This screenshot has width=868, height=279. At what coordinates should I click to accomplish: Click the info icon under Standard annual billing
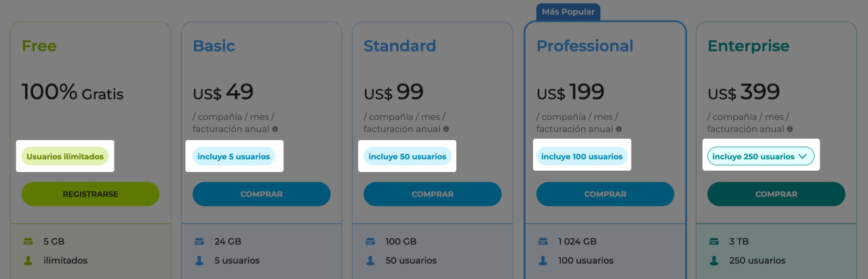click(446, 129)
